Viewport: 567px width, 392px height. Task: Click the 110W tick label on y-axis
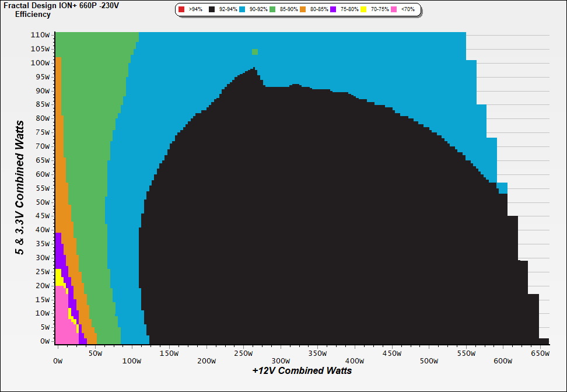tap(40, 34)
